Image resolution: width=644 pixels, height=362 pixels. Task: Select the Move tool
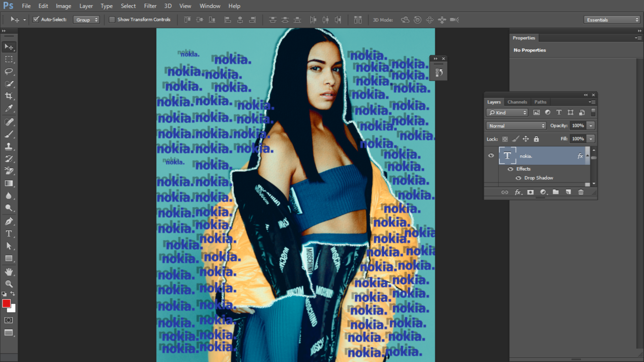click(x=9, y=47)
